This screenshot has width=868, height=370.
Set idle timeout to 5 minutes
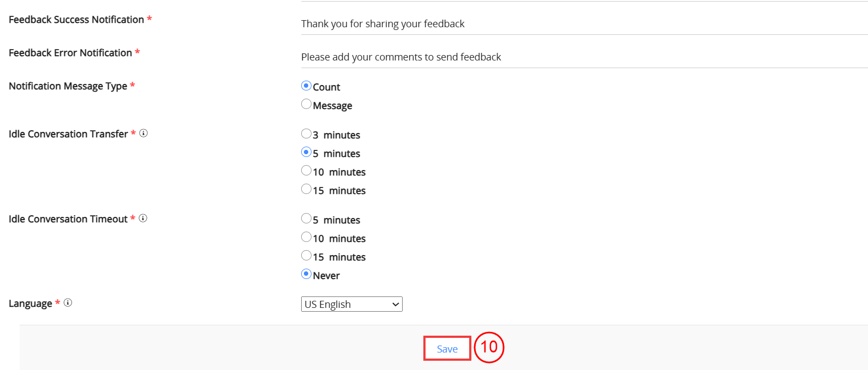pos(307,219)
